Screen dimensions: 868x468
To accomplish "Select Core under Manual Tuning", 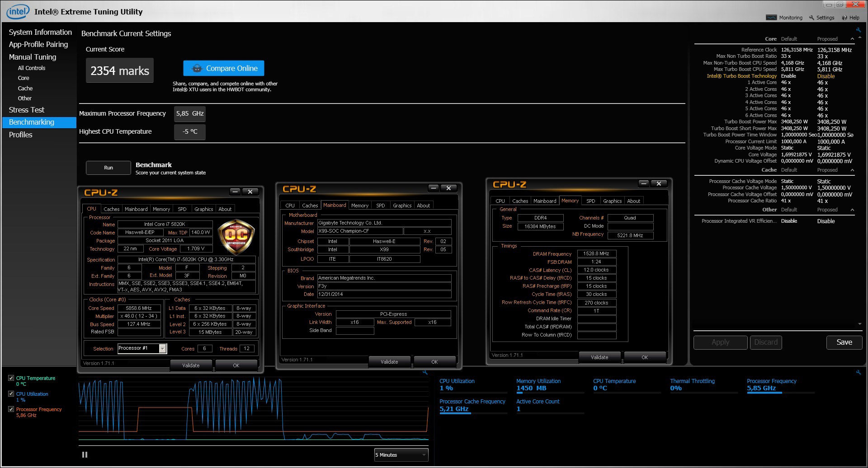I will pyautogui.click(x=24, y=78).
